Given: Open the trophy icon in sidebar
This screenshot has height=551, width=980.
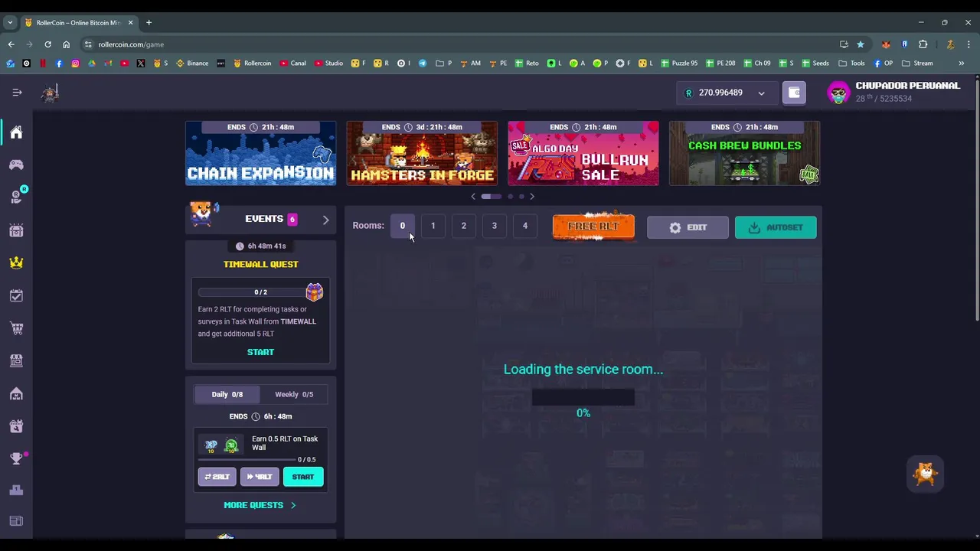Looking at the screenshot, I should (16, 458).
